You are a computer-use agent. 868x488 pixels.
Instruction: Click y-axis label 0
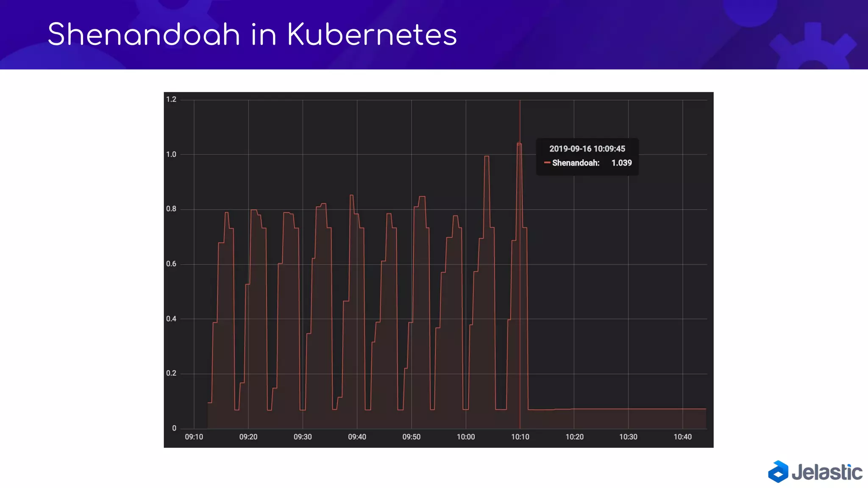[x=174, y=428]
